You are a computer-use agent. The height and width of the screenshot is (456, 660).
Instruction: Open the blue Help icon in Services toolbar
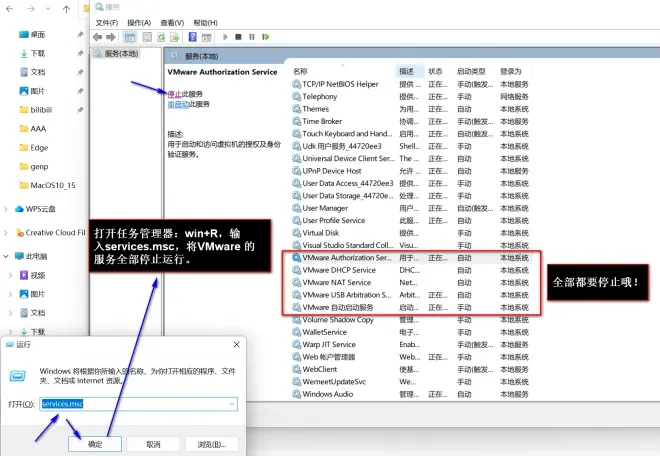[192, 37]
